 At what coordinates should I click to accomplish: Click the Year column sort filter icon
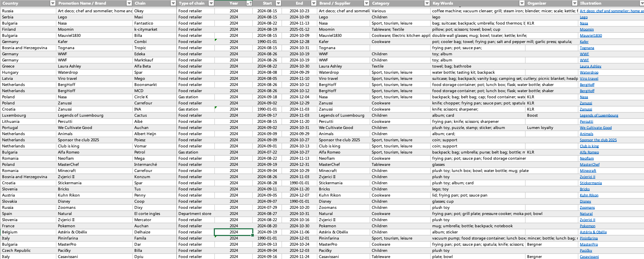(249, 3)
